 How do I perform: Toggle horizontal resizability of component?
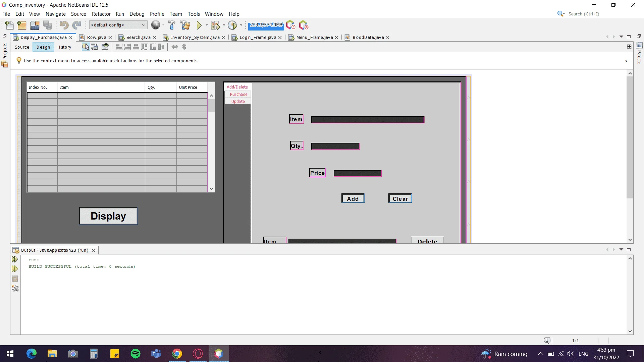[x=175, y=47]
